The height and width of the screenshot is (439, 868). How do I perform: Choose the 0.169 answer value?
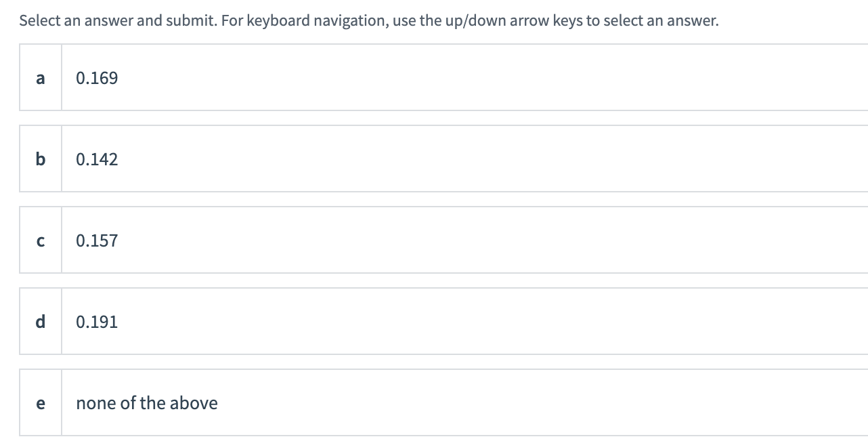(x=97, y=79)
